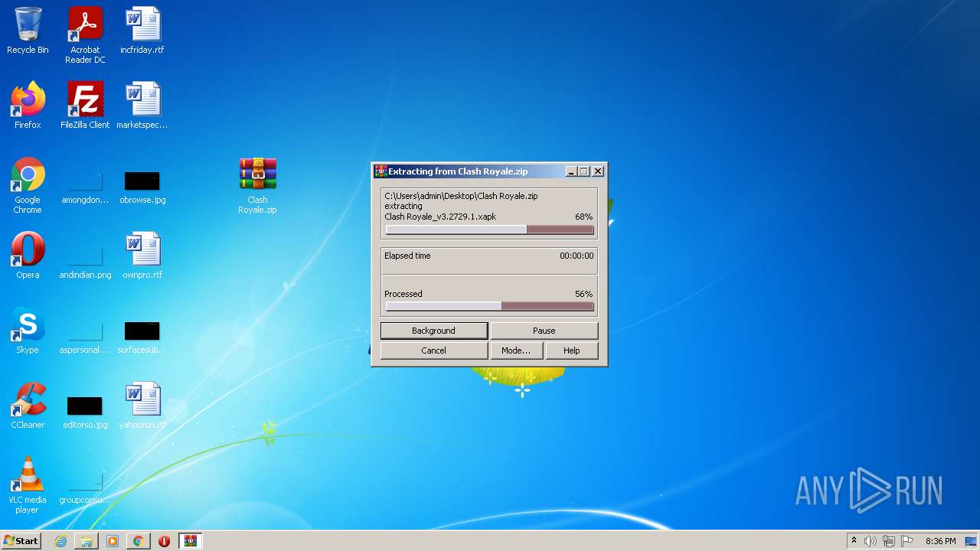Open Opera from the taskbar
Screen dimensions: 980x551
tap(164, 541)
